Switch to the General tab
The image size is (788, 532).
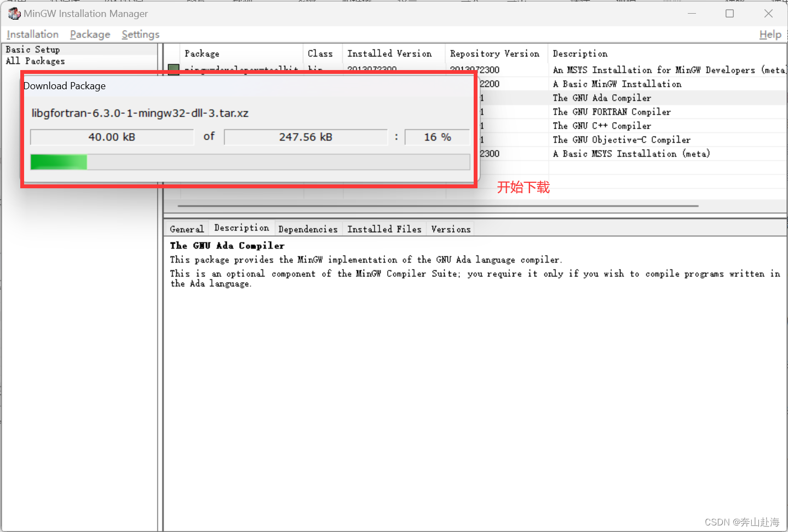(x=186, y=229)
